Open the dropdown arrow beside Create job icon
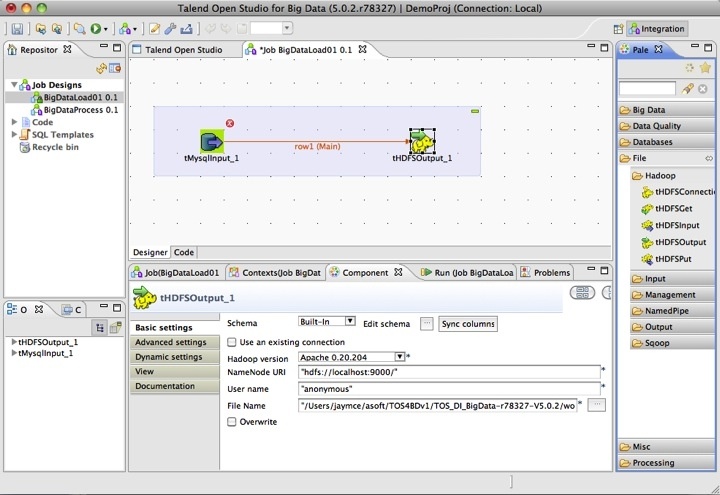720x495 pixels. point(135,29)
